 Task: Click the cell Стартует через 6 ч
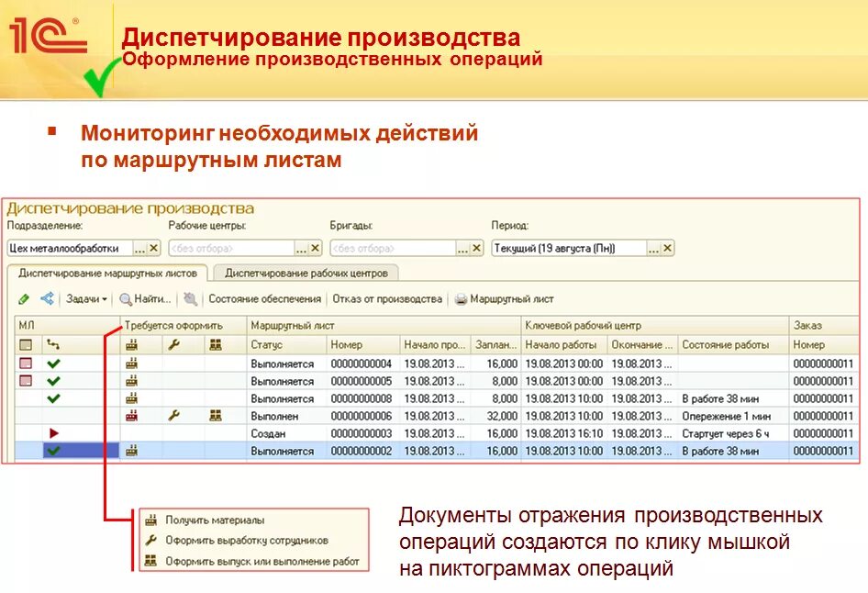coord(733,433)
